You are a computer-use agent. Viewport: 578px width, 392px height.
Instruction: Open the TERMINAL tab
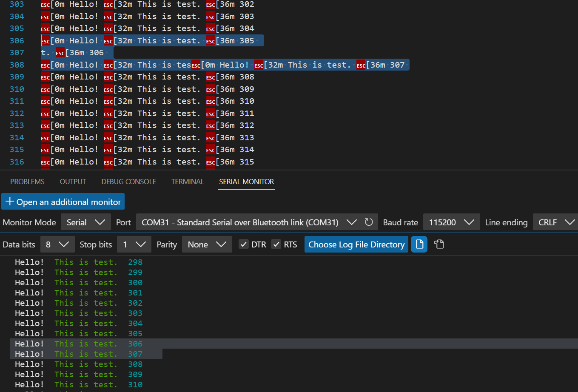pos(188,182)
